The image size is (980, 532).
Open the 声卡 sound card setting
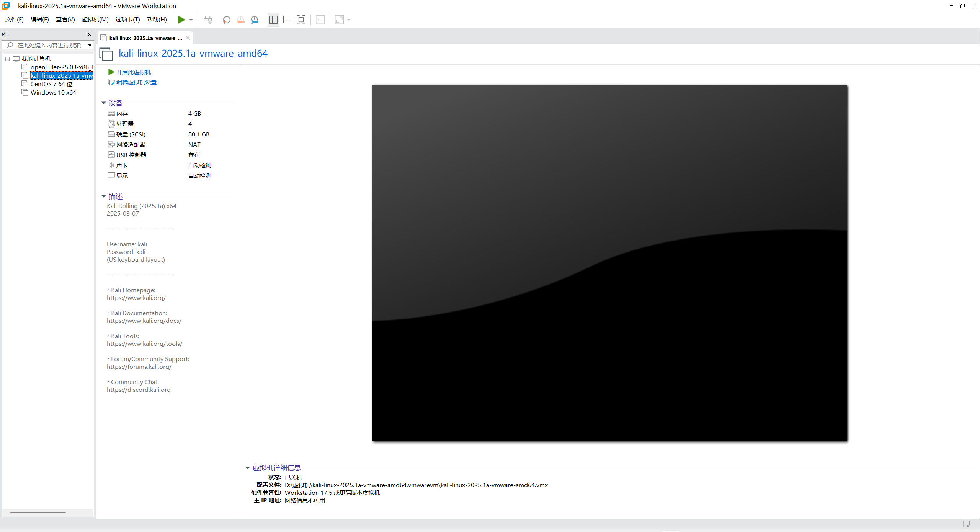coord(122,165)
